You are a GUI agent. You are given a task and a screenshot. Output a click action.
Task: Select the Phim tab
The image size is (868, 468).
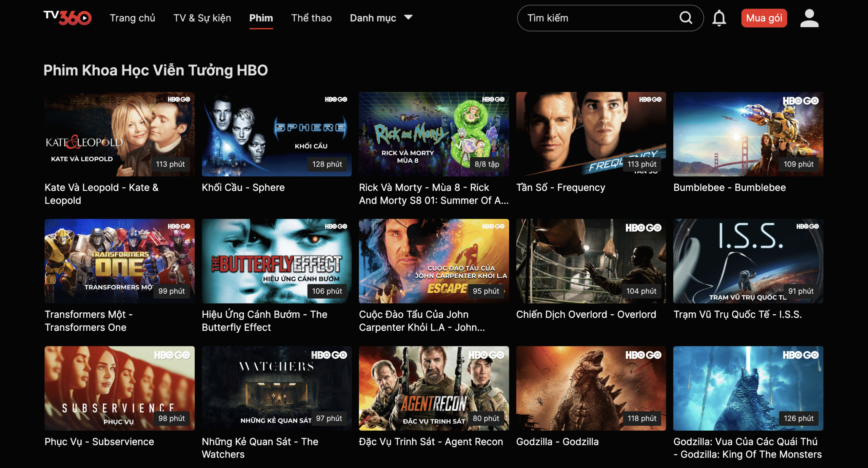click(261, 18)
